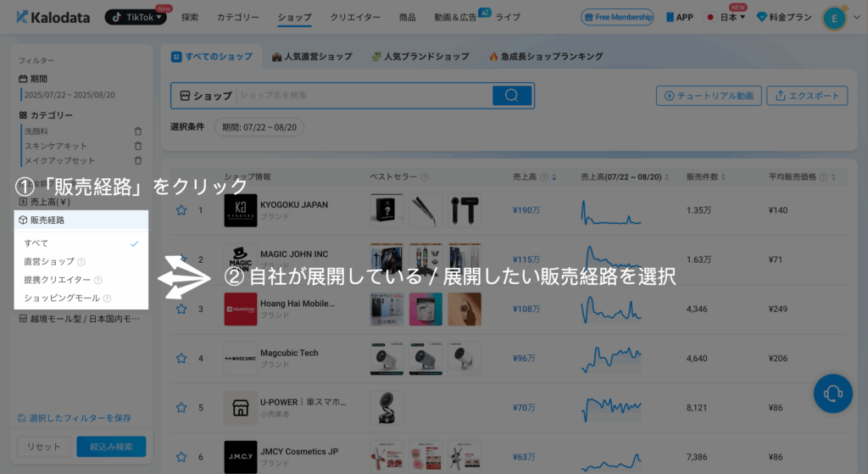Open the KYOGOKU JAPAN shop logo
This screenshot has height=474, width=868.
[x=240, y=210]
